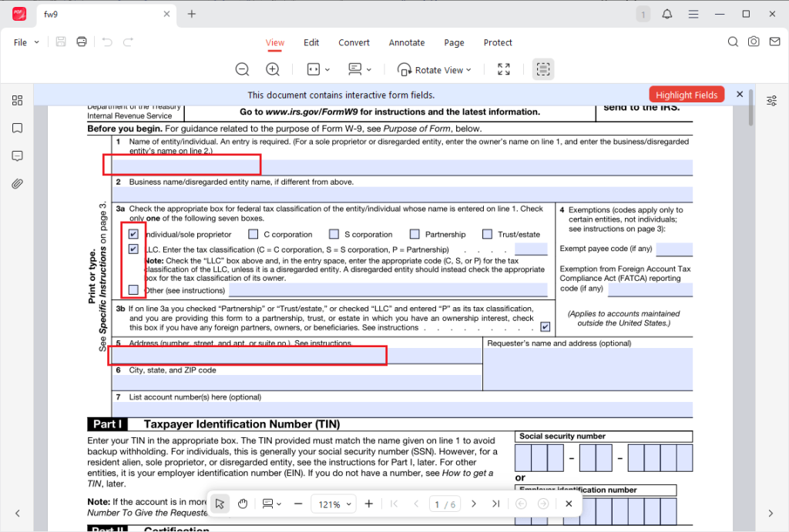Screen dimensions: 789x532
Task: Go to the first page
Action: (x=394, y=504)
